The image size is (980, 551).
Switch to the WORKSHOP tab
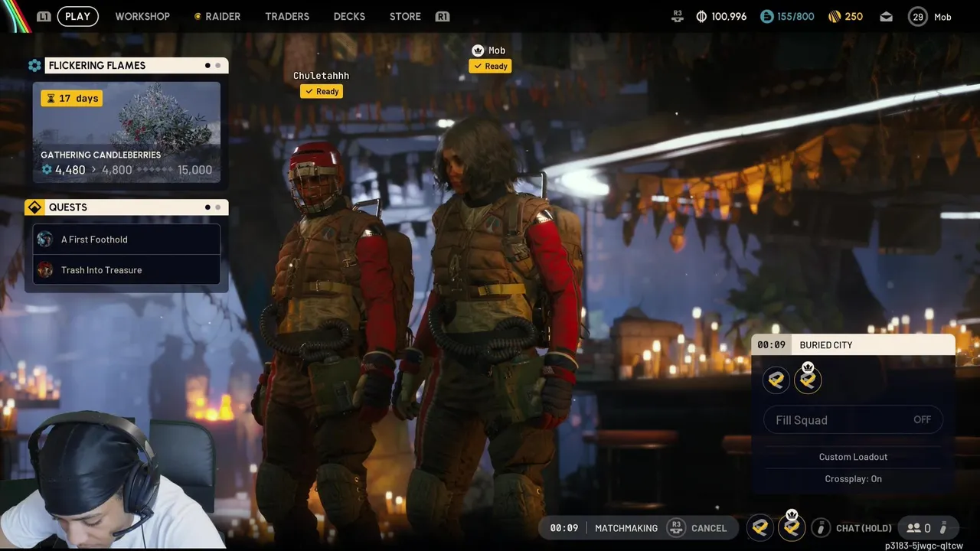click(x=142, y=16)
